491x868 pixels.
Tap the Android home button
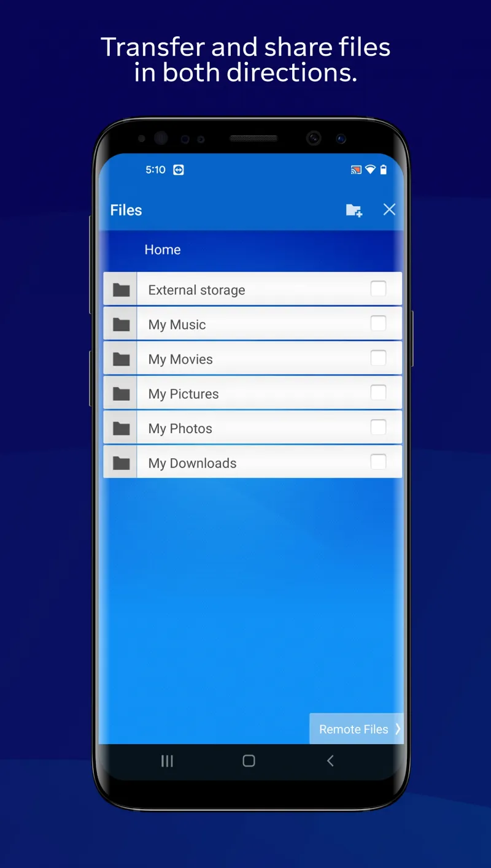[249, 761]
